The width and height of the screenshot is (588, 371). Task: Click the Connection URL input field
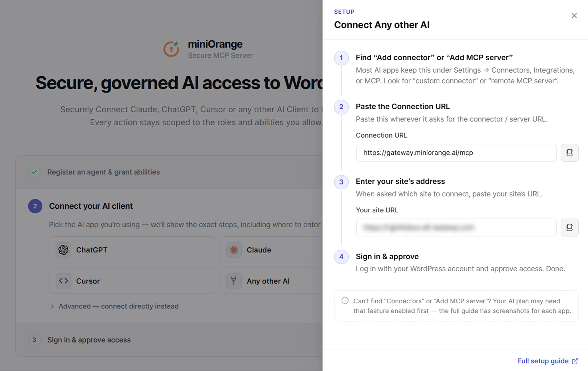456,153
